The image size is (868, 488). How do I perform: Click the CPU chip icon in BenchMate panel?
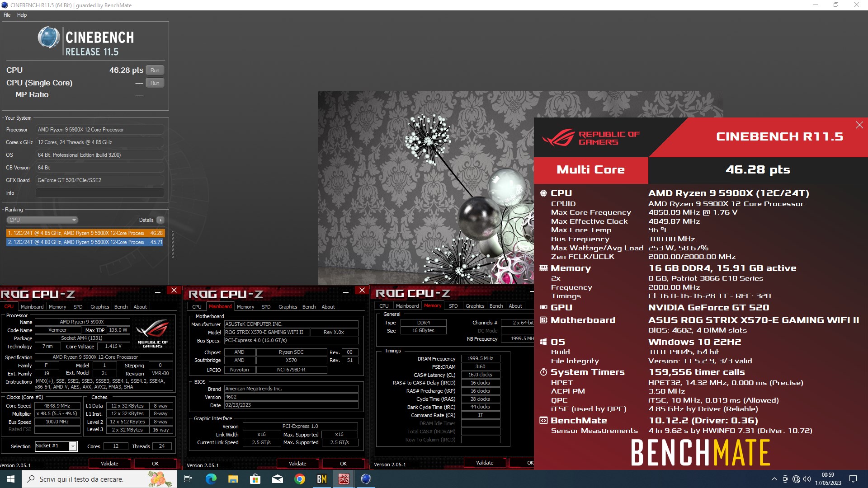tap(543, 193)
